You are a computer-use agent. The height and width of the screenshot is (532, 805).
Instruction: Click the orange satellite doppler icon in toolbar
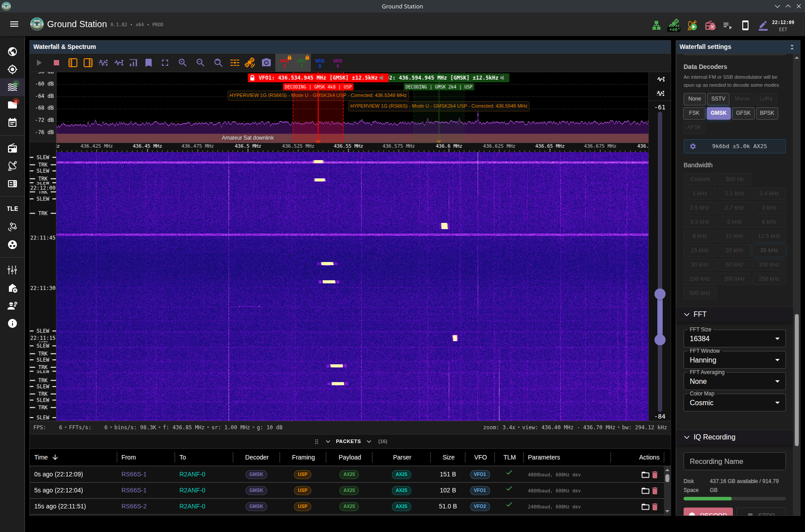click(250, 63)
